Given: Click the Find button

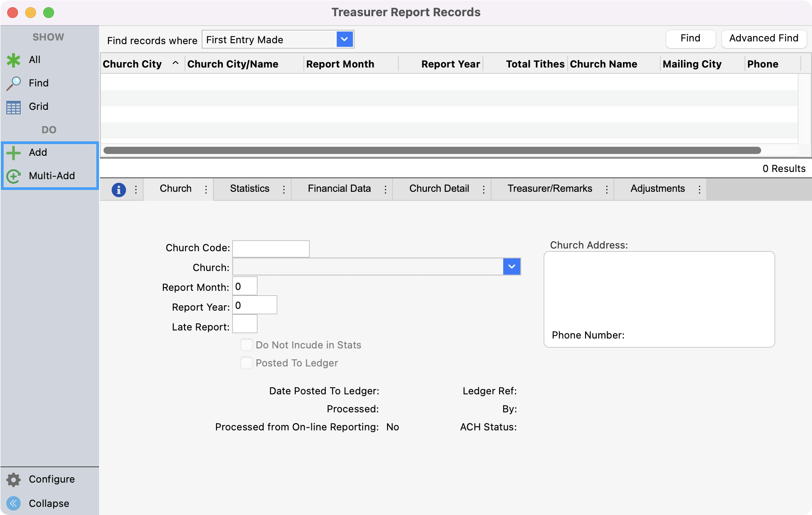Looking at the screenshot, I should (x=690, y=38).
